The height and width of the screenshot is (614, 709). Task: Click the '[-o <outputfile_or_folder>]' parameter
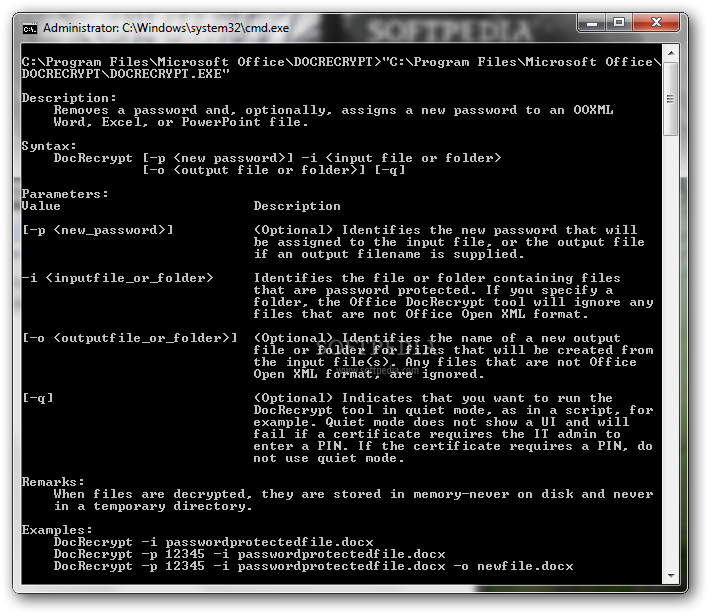click(x=129, y=338)
